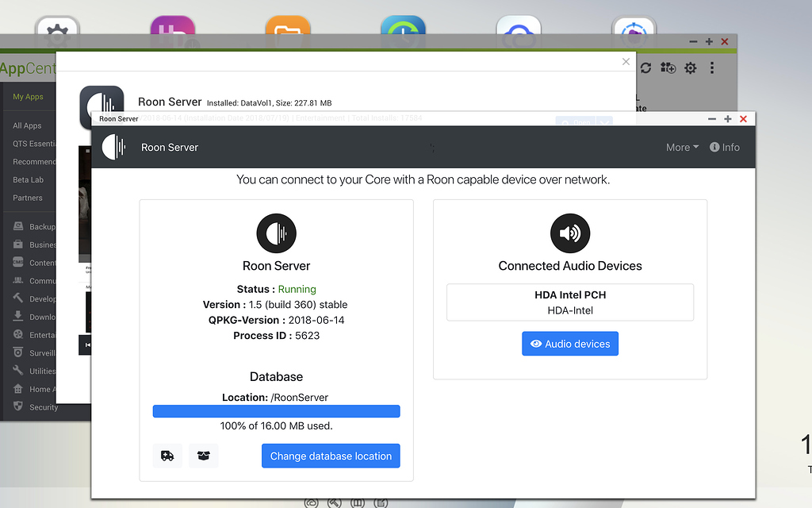Screen dimensions: 812x508
Task: Select the Entertainment category icon in sidebar
Action: pyautogui.click(x=17, y=334)
